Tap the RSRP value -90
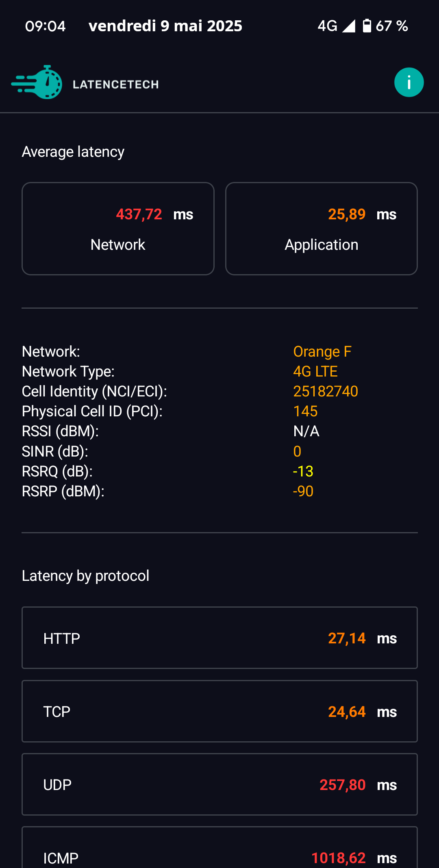 coord(303,491)
